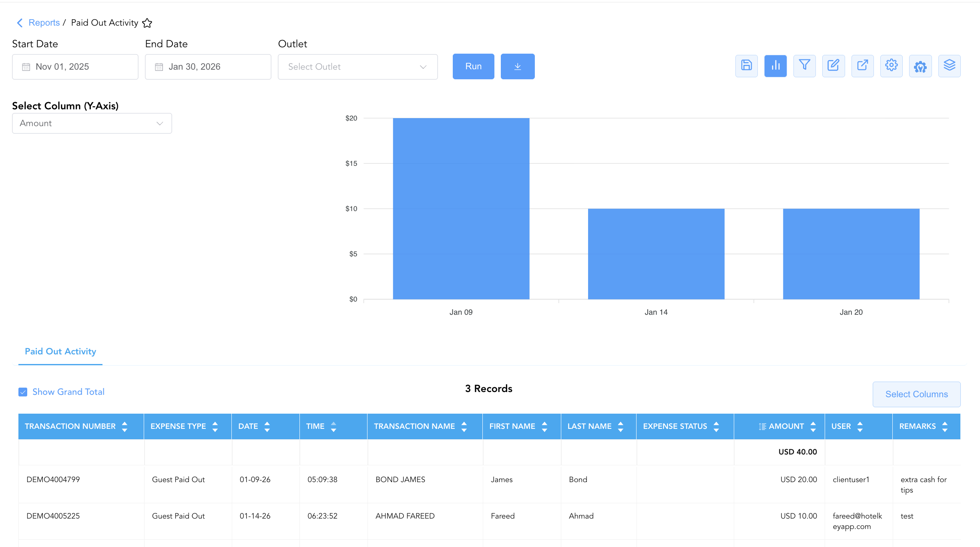Click the edit pencil icon
The image size is (980, 547).
click(833, 66)
